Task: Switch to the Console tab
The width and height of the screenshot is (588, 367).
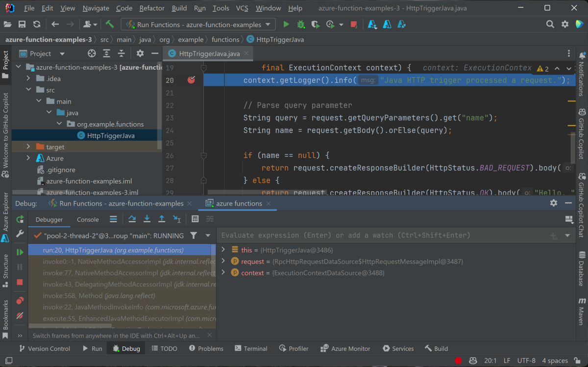Action: (x=88, y=219)
